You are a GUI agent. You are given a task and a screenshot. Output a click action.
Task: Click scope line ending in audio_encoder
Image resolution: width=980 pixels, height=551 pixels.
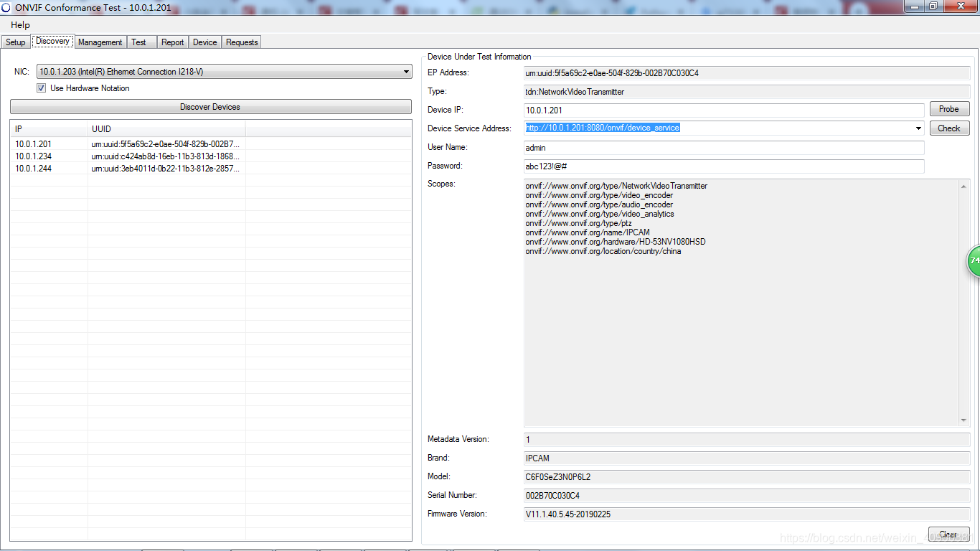[x=599, y=204]
